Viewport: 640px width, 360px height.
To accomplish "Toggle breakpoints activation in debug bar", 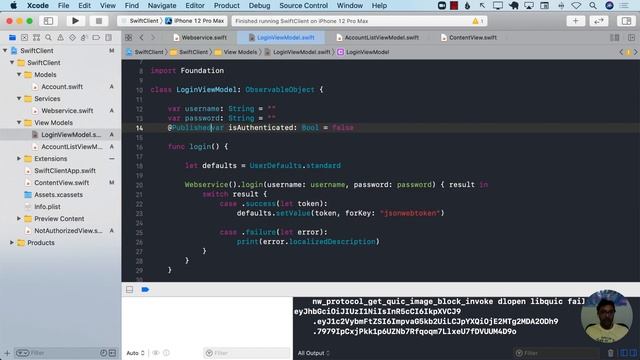I will [x=145, y=289].
